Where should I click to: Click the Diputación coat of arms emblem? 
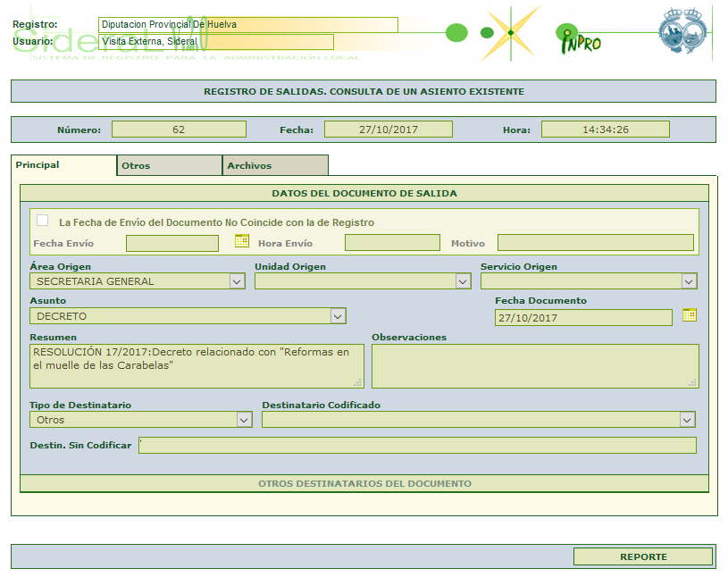tap(682, 30)
